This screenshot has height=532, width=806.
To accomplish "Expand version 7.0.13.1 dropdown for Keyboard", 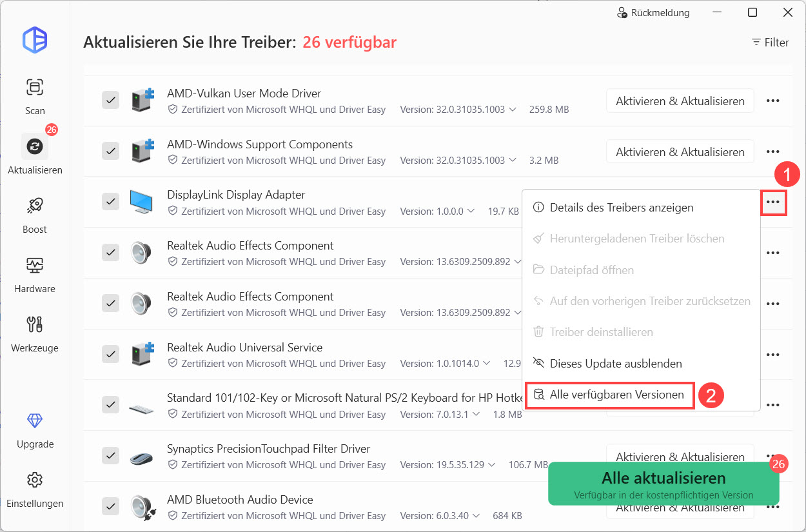I will [477, 415].
